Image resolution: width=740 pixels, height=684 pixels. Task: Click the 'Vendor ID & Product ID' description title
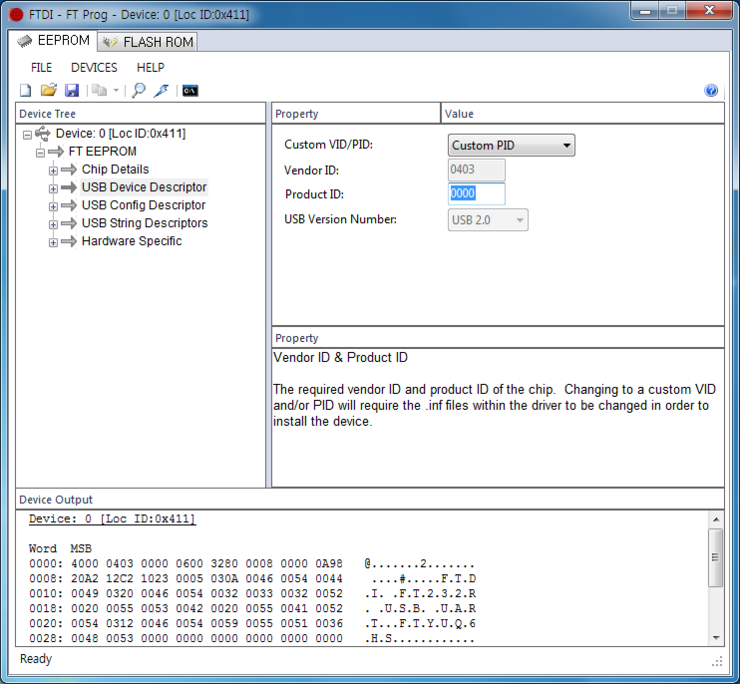click(340, 357)
